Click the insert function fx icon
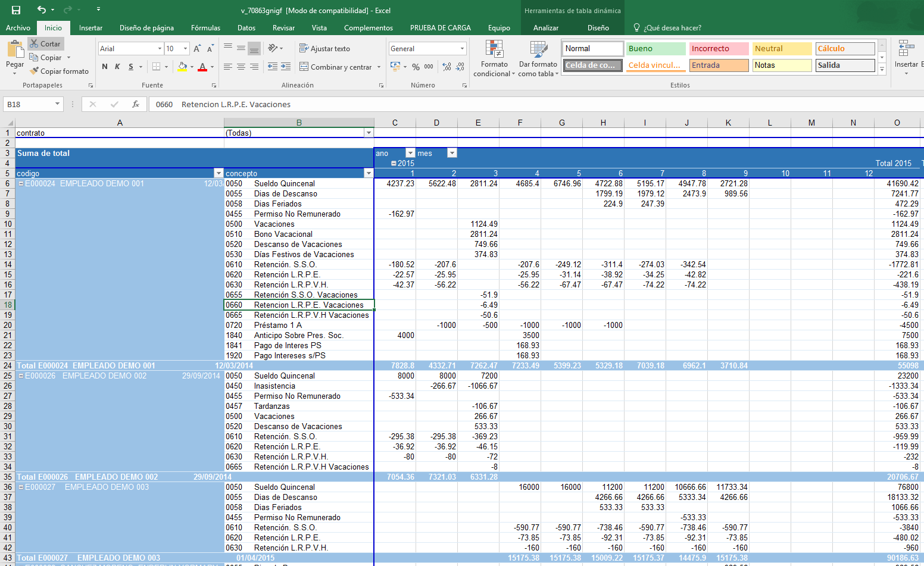 (136, 104)
